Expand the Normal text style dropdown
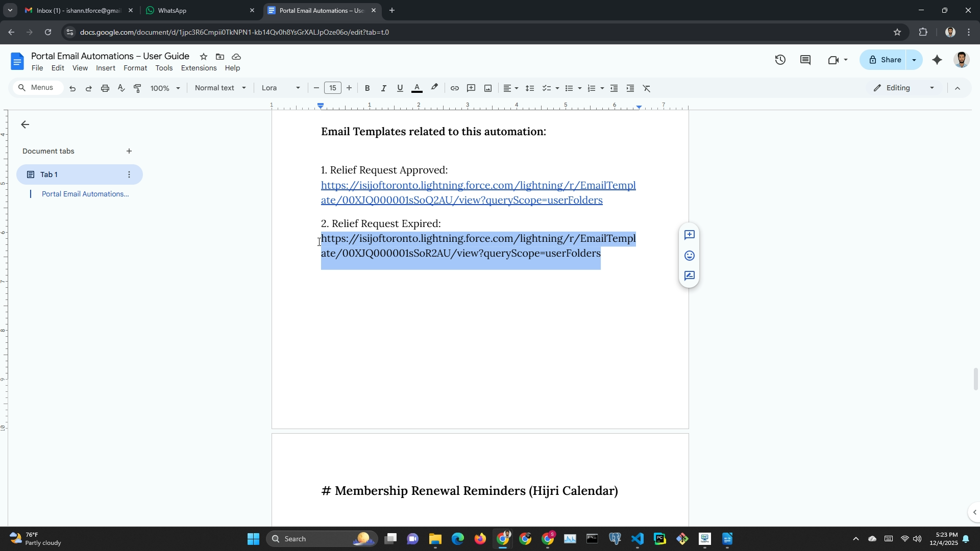The width and height of the screenshot is (980, 551). (220, 88)
